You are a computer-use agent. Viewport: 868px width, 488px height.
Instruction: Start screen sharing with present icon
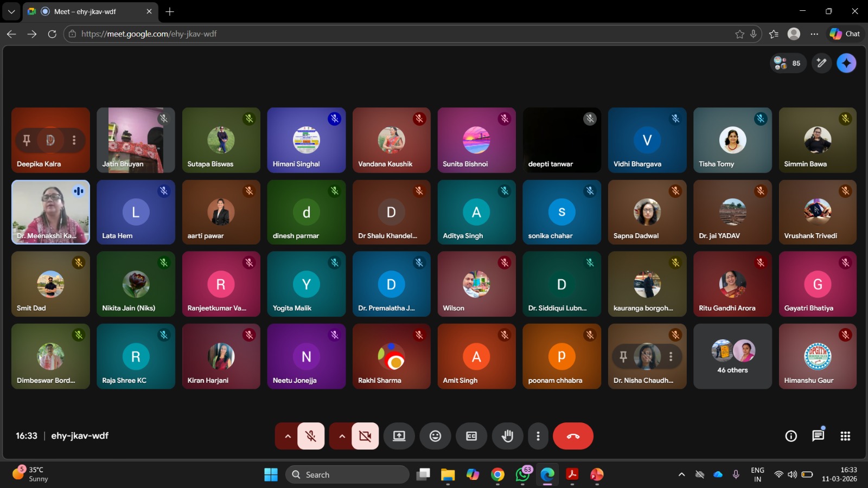[399, 436]
